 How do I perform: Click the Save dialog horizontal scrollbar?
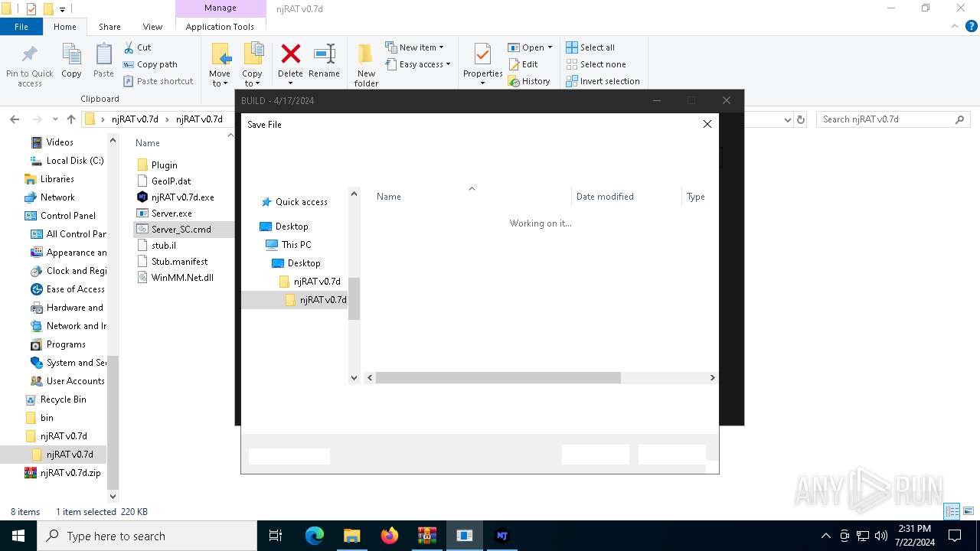pos(498,377)
